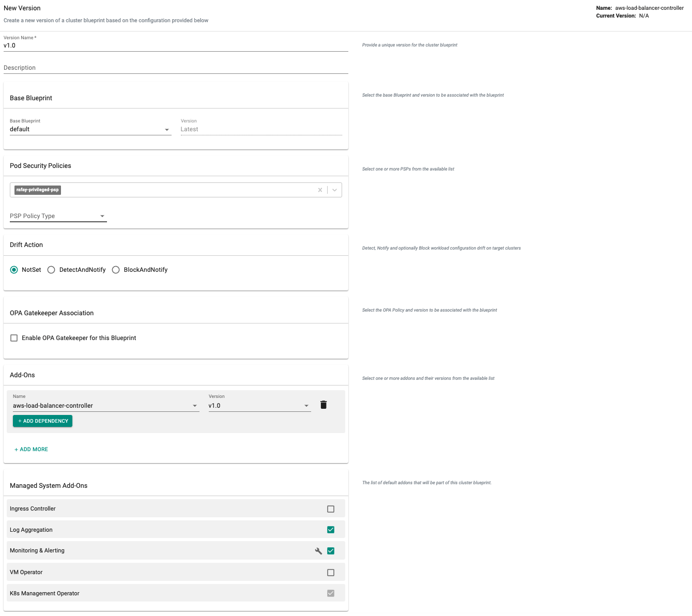Click the blueprint name aws-load-balancer-controller at top right

pos(649,8)
